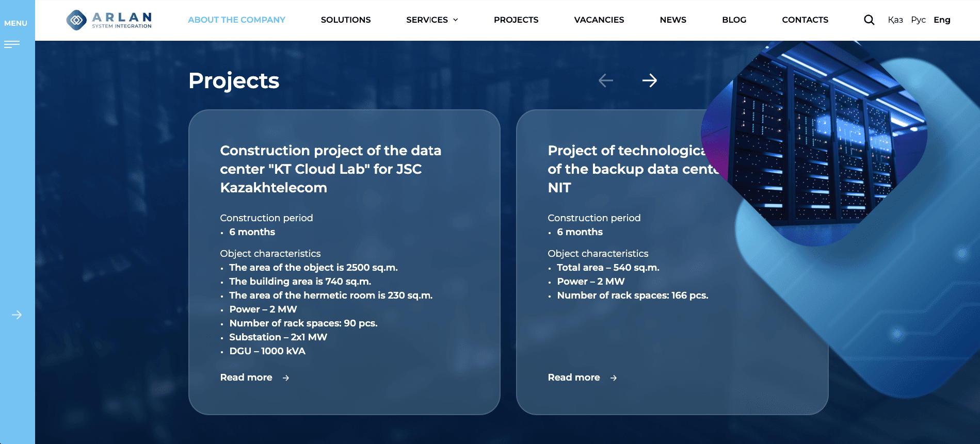This screenshot has height=444, width=980.
Task: Open the News page
Action: click(673, 20)
